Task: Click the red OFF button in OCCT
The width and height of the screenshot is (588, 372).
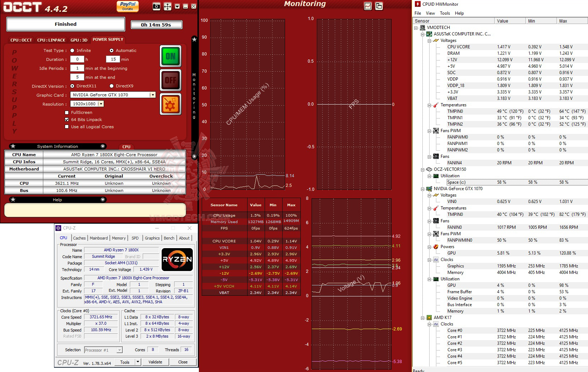Action: (x=171, y=80)
